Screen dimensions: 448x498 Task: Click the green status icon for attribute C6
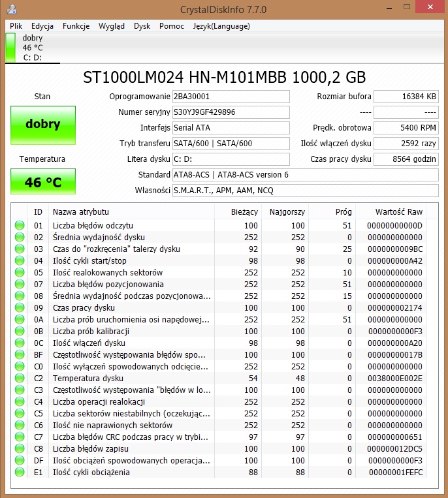tap(20, 426)
